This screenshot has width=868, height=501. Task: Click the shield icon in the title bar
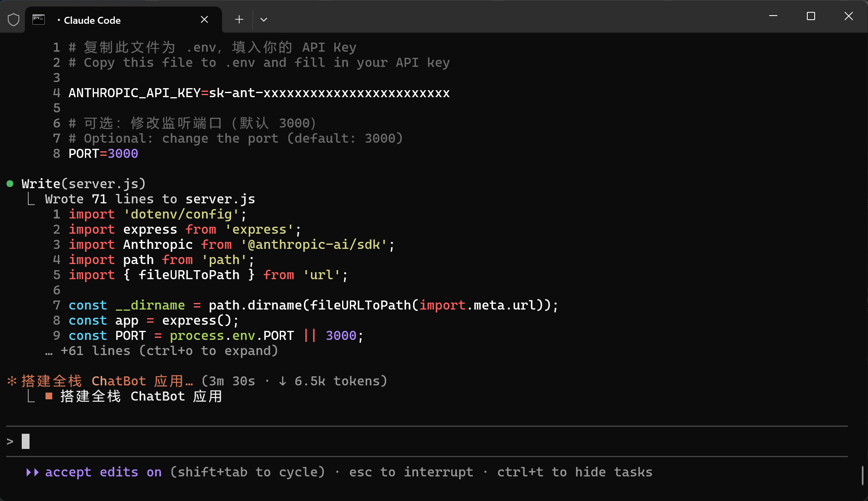click(14, 20)
